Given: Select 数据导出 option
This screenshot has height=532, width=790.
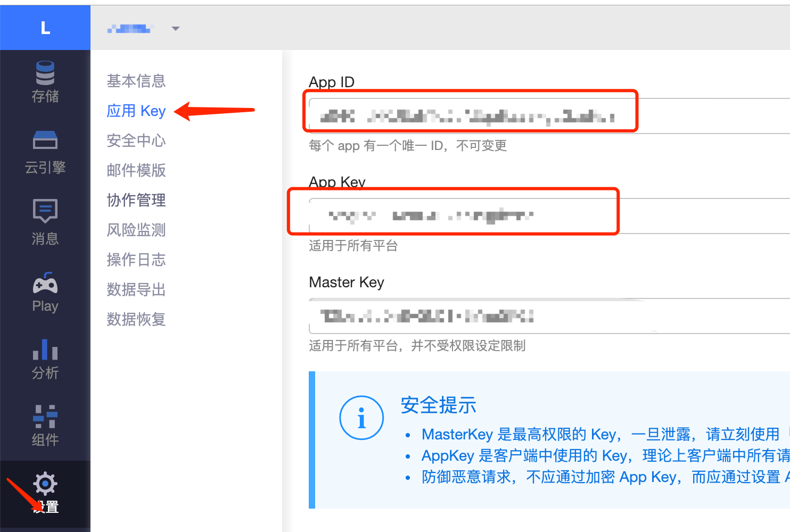Looking at the screenshot, I should [136, 289].
